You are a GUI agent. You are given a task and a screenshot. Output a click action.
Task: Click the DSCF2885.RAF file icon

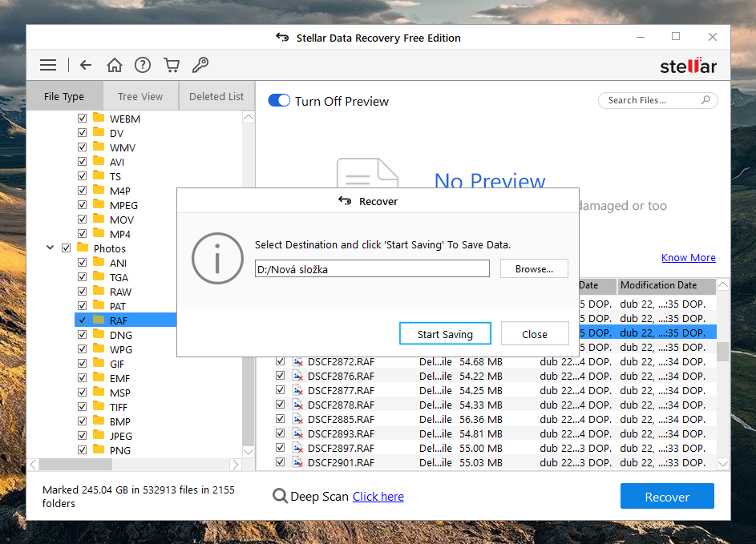[298, 419]
